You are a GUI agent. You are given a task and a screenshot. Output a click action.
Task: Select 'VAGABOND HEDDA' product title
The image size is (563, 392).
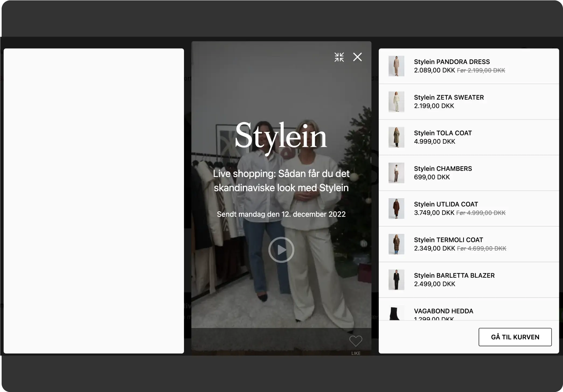coord(443,311)
